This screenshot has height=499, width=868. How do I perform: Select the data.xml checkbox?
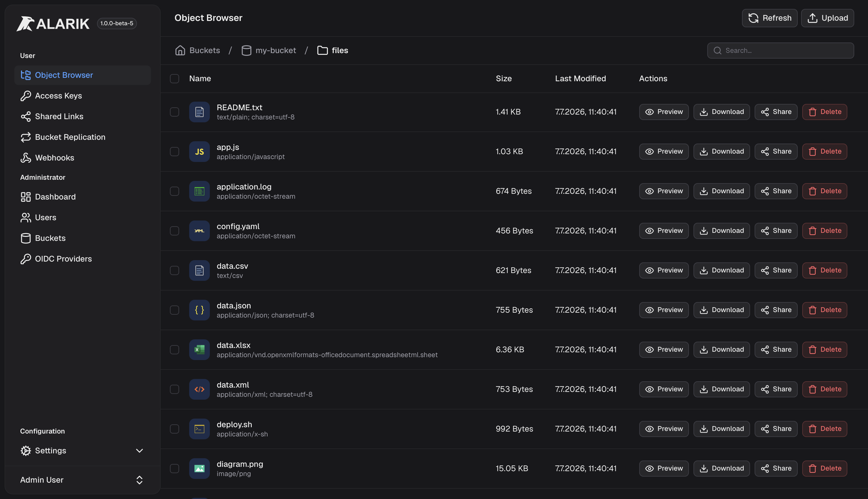pos(174,389)
